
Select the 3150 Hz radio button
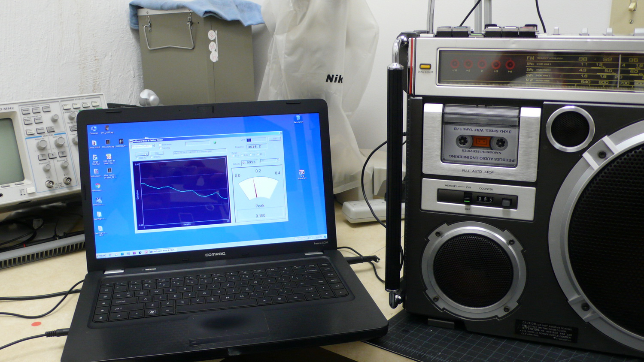pyautogui.click(x=152, y=157)
